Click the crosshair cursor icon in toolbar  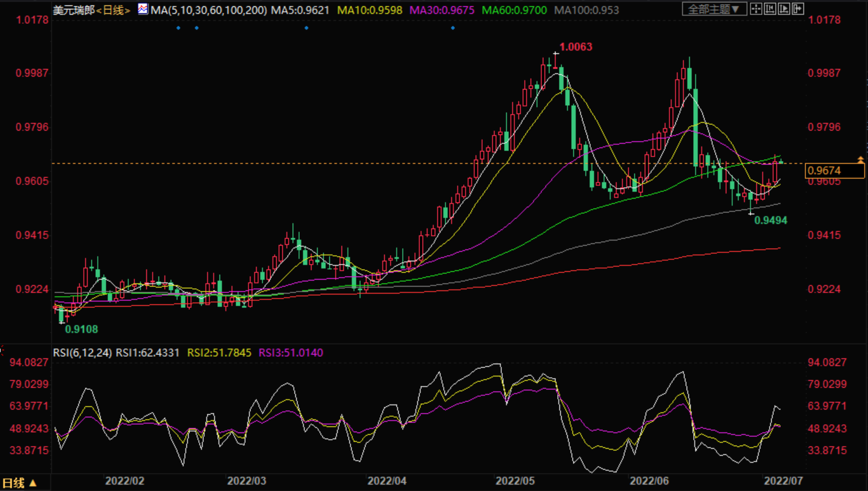tap(756, 9)
